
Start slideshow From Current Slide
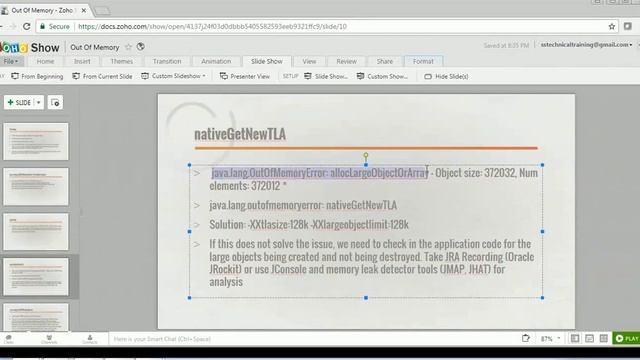coord(102,76)
